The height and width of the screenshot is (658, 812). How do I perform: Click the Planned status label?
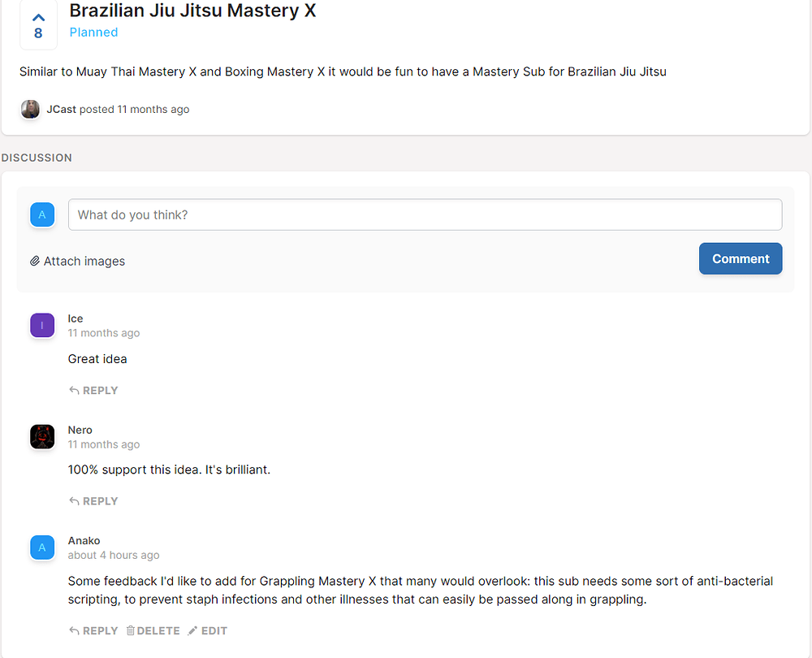coord(93,32)
